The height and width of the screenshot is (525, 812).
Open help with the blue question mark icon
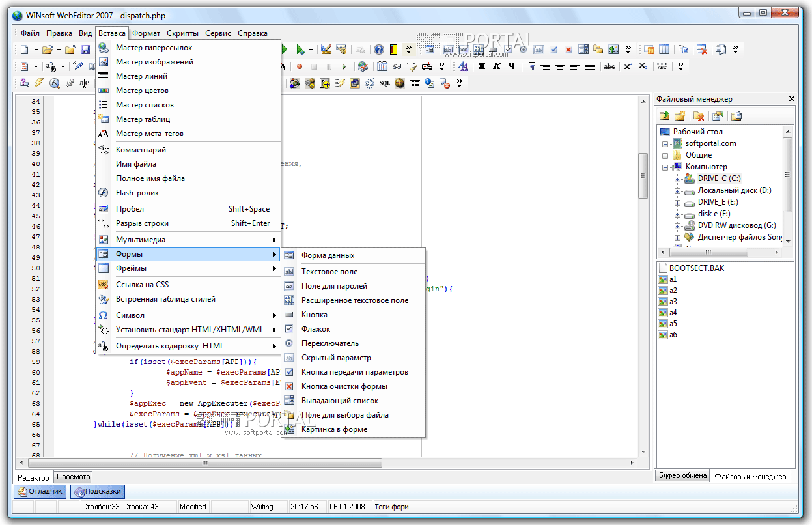(378, 50)
